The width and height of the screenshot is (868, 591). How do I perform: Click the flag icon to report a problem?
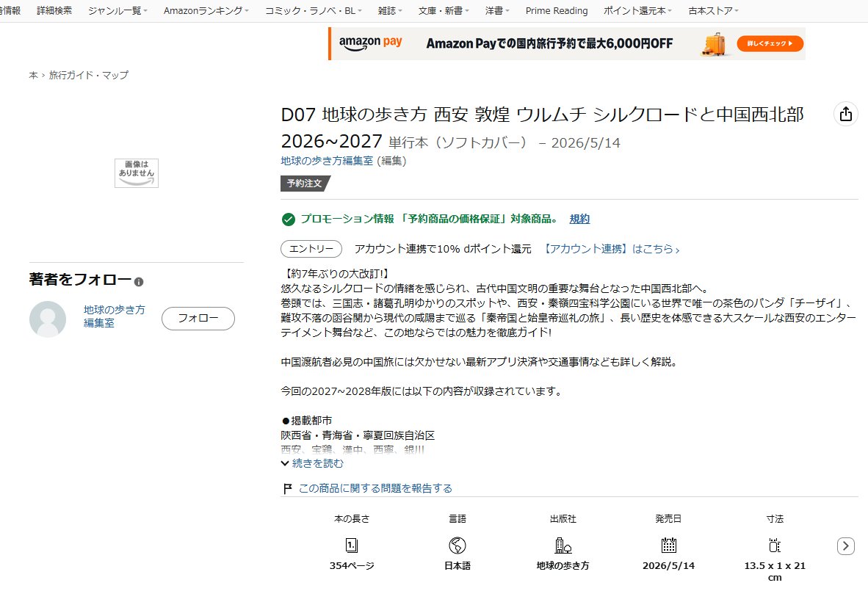click(286, 489)
